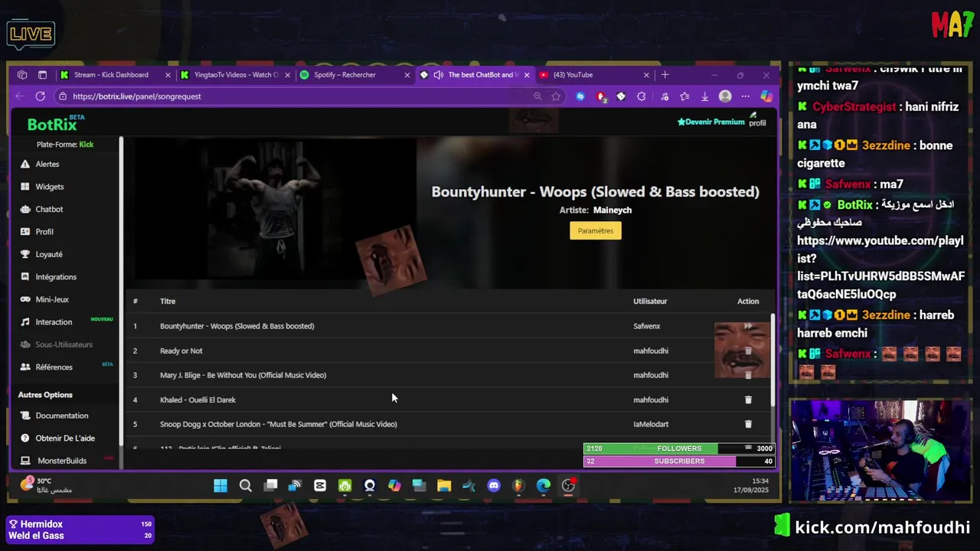
Task: Skip the current song with the fast-forward icon
Action: coord(748,326)
